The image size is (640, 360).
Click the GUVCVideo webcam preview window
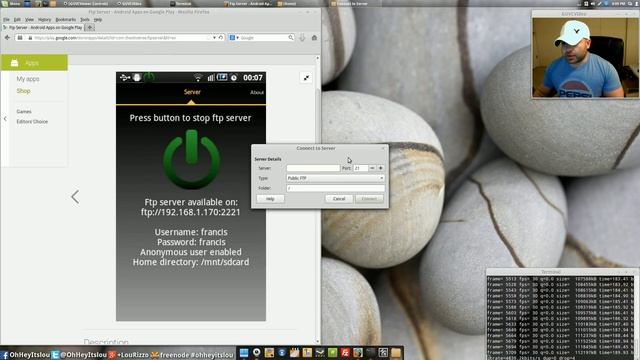585,55
